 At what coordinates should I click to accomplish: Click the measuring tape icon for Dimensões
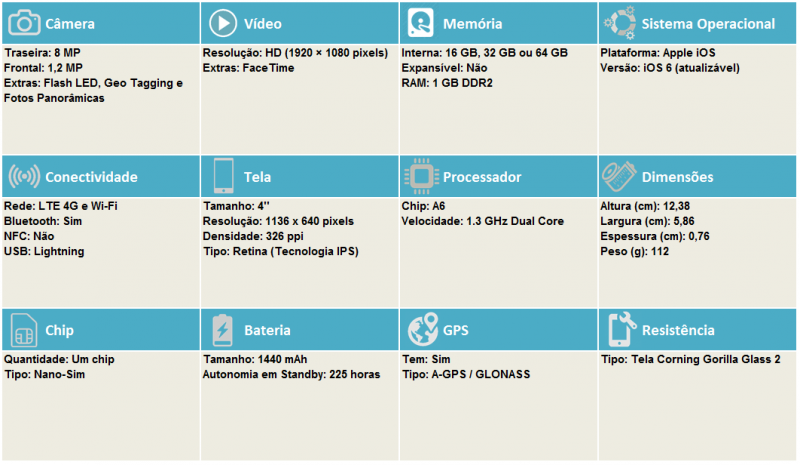[619, 176]
